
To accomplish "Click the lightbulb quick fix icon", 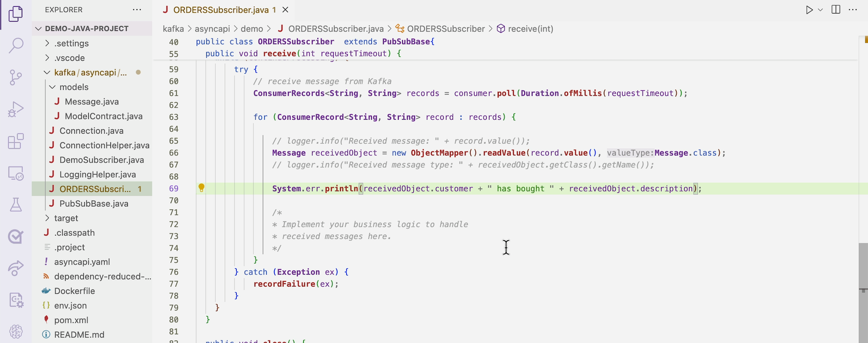I will 202,188.
